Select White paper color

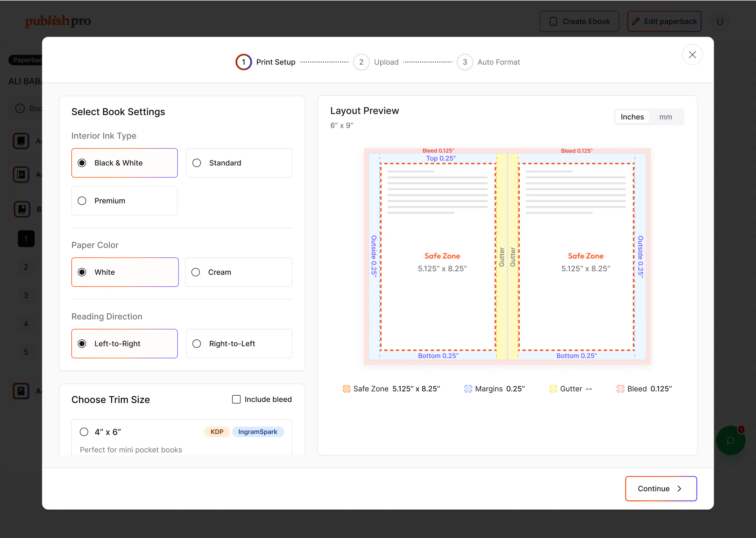click(125, 272)
